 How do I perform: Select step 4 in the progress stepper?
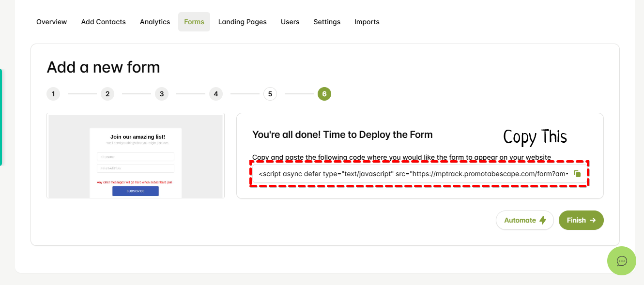click(216, 94)
